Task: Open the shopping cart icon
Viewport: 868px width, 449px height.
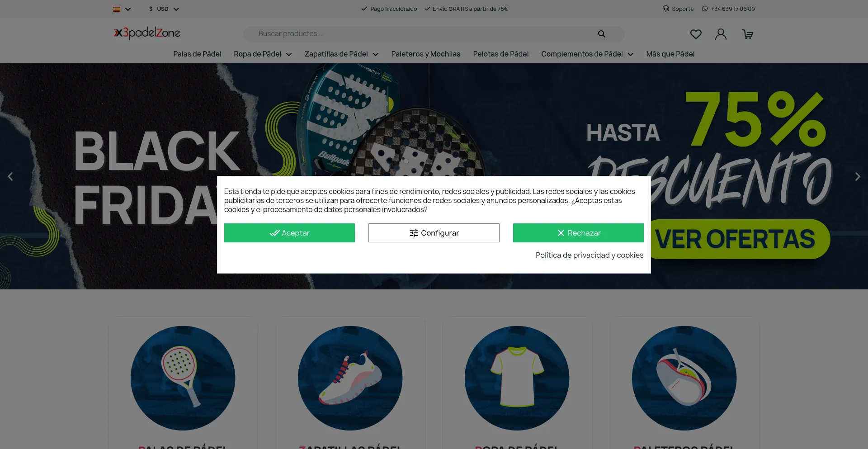Action: pyautogui.click(x=747, y=34)
